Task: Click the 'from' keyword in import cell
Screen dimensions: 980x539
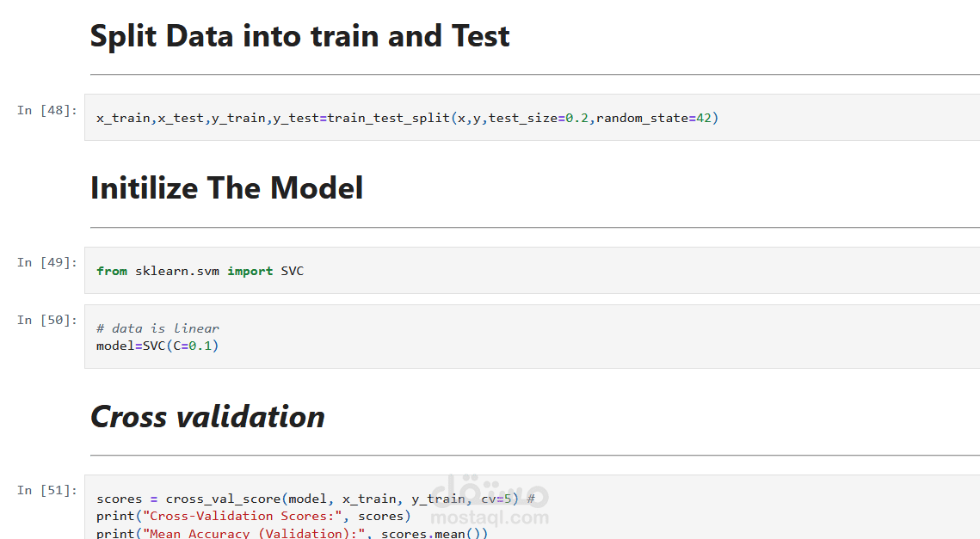Action: [x=112, y=271]
